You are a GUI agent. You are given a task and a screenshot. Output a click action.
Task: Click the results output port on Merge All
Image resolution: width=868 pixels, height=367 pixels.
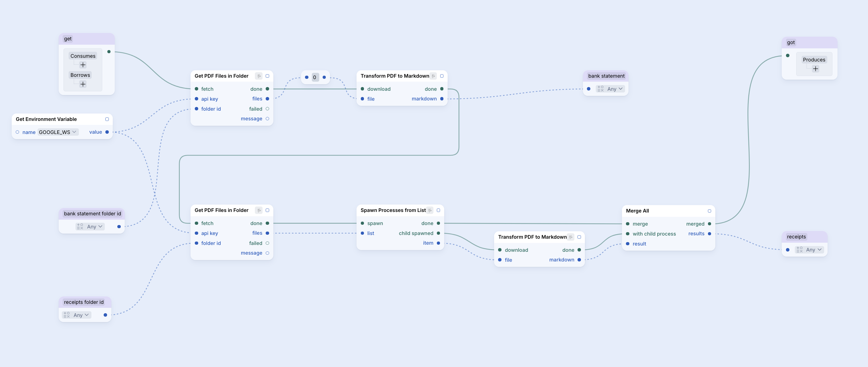(710, 234)
